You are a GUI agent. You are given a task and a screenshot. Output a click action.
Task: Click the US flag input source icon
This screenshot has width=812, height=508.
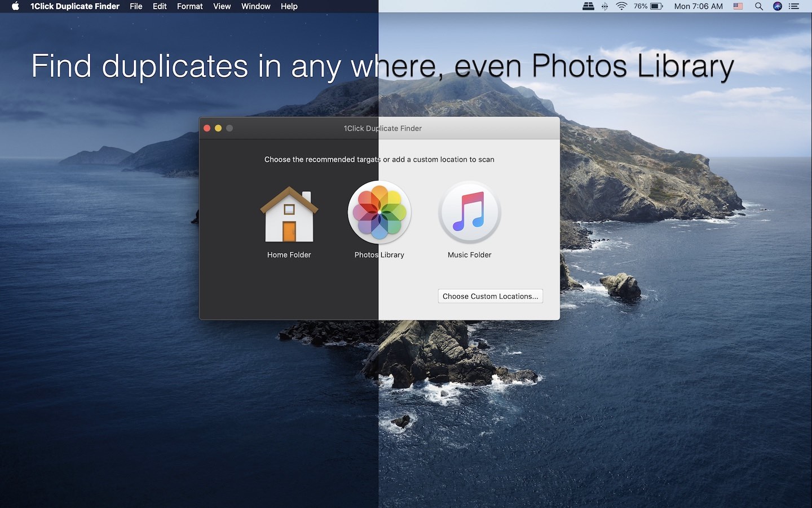[x=738, y=6]
